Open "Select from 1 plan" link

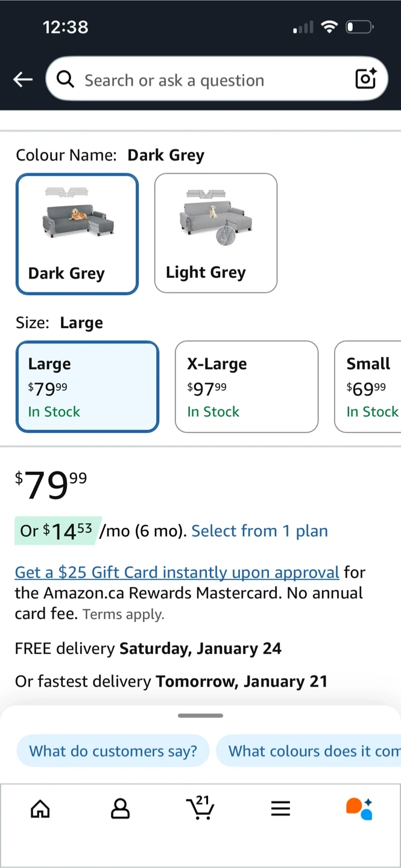259,531
